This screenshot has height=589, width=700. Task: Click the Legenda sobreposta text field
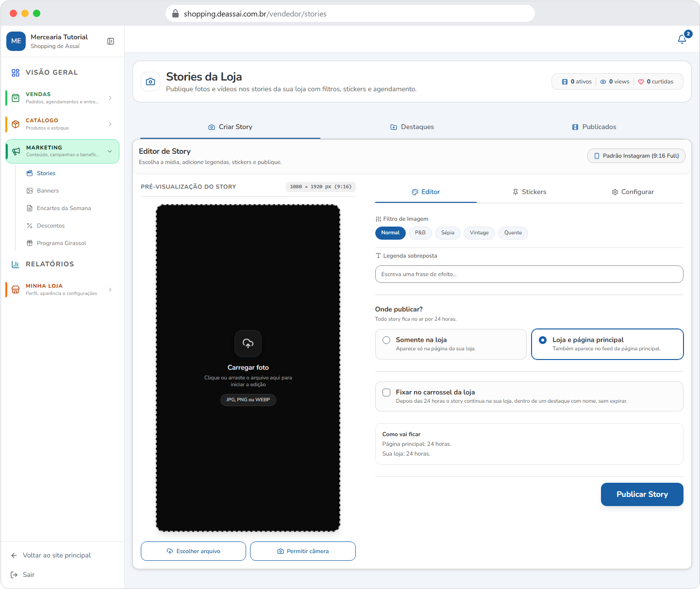(x=529, y=274)
